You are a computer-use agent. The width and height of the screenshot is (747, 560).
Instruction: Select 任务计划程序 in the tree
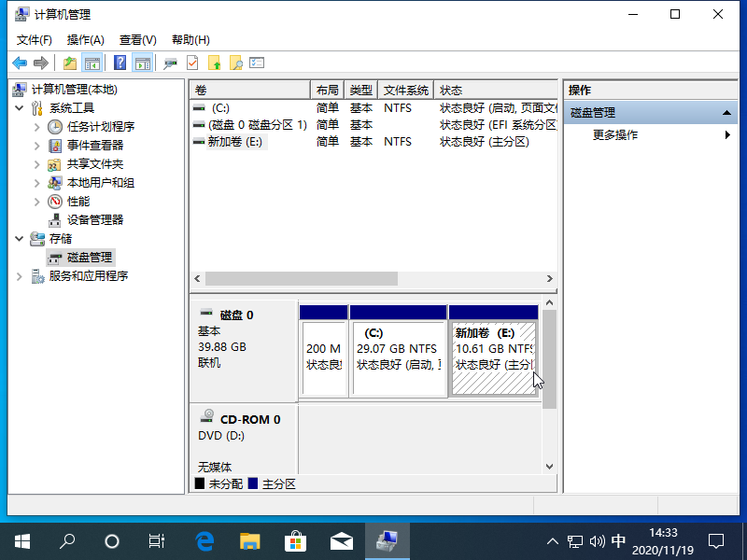click(x=101, y=127)
